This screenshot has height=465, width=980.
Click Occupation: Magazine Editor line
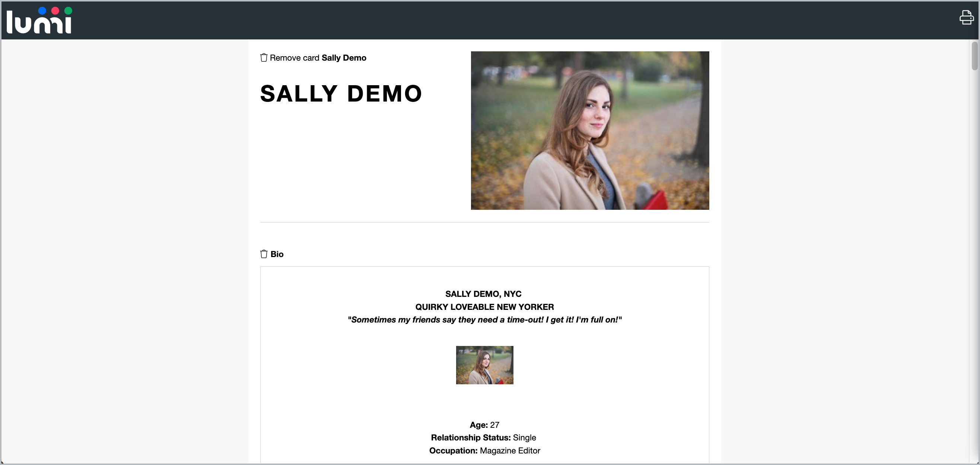[x=484, y=450]
